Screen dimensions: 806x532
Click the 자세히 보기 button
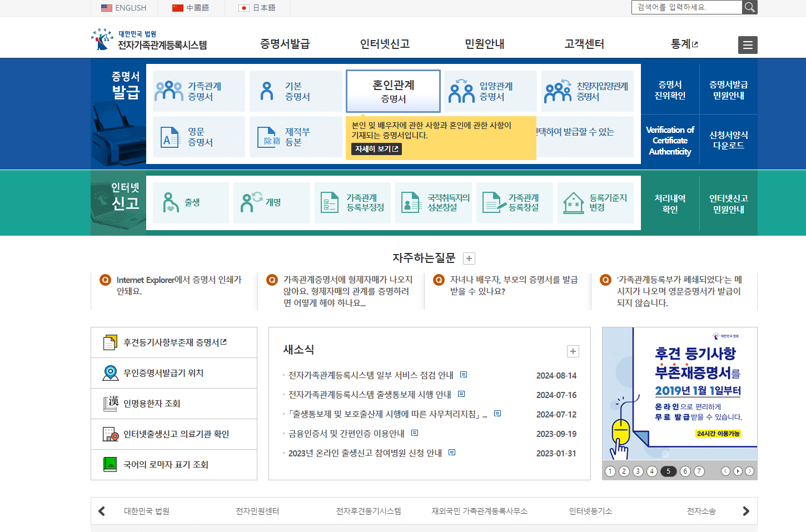375,149
